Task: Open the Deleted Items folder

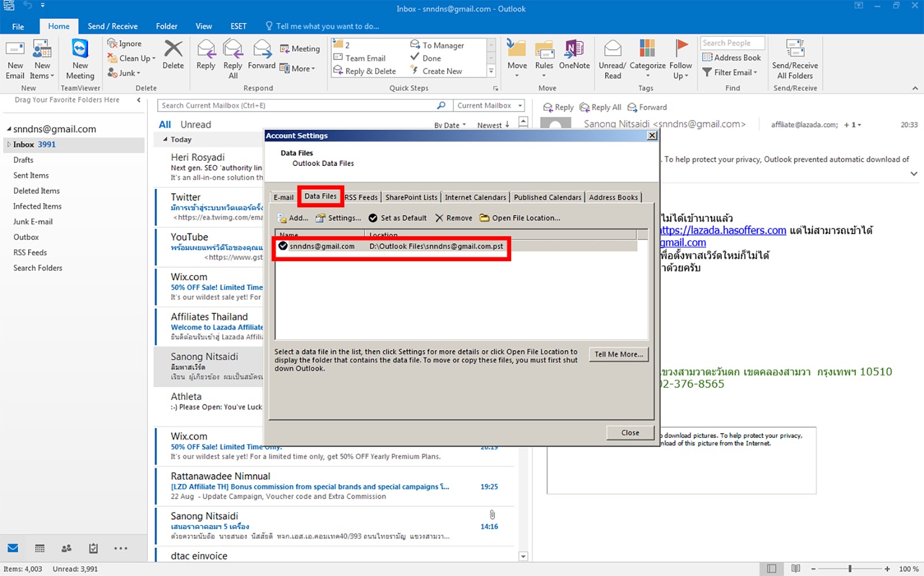Action: pyautogui.click(x=36, y=191)
